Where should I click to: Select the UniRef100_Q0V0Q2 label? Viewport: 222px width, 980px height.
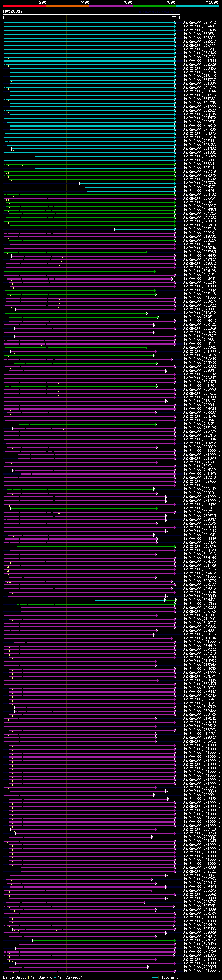(199, 290)
